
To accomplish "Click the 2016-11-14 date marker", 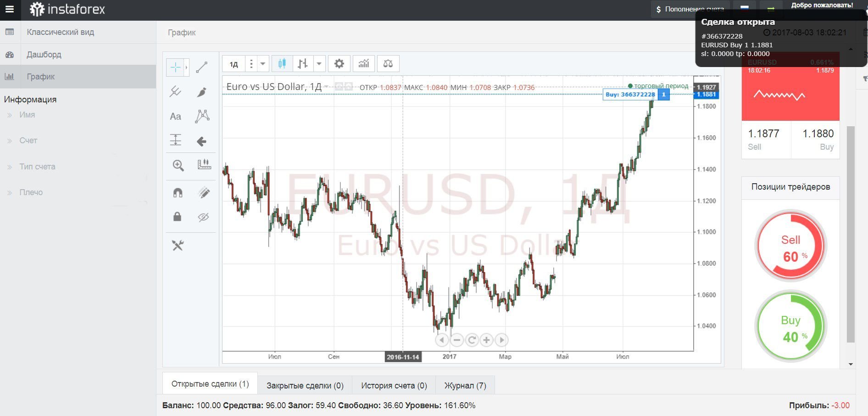I will tap(403, 357).
